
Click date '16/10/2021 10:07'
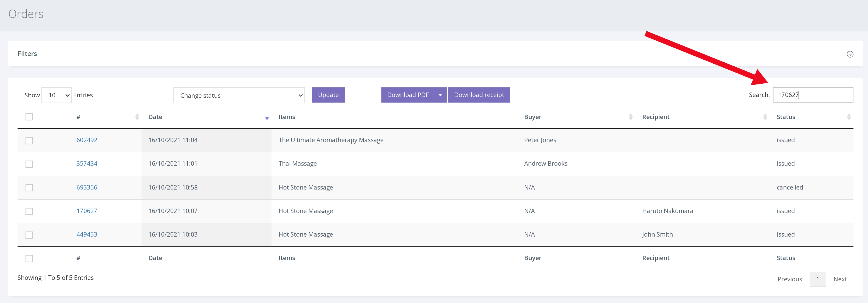click(173, 211)
